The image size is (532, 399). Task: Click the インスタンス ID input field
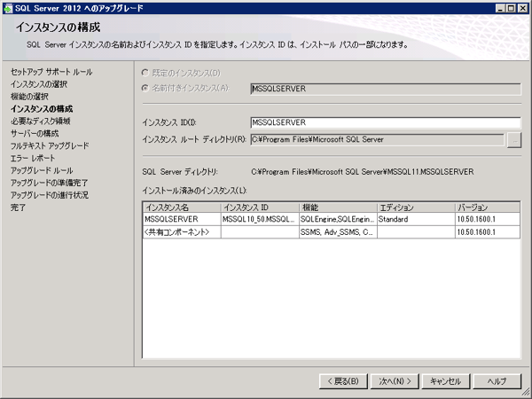click(386, 122)
